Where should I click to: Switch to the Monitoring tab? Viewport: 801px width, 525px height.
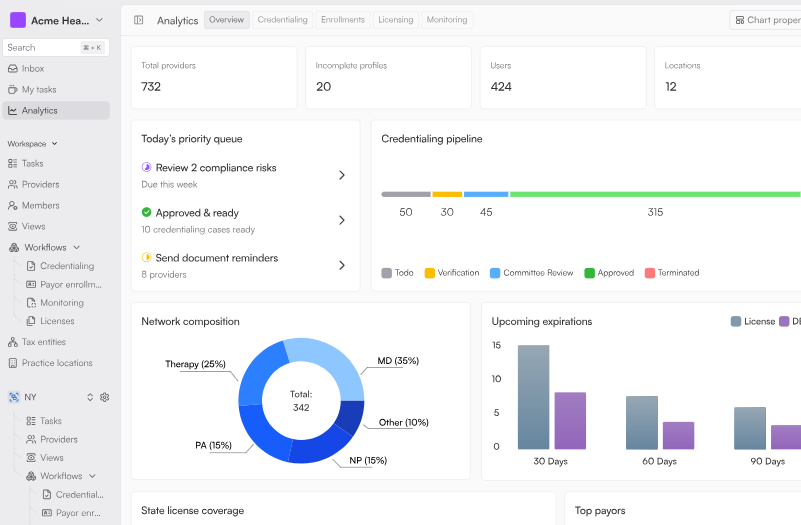click(447, 20)
